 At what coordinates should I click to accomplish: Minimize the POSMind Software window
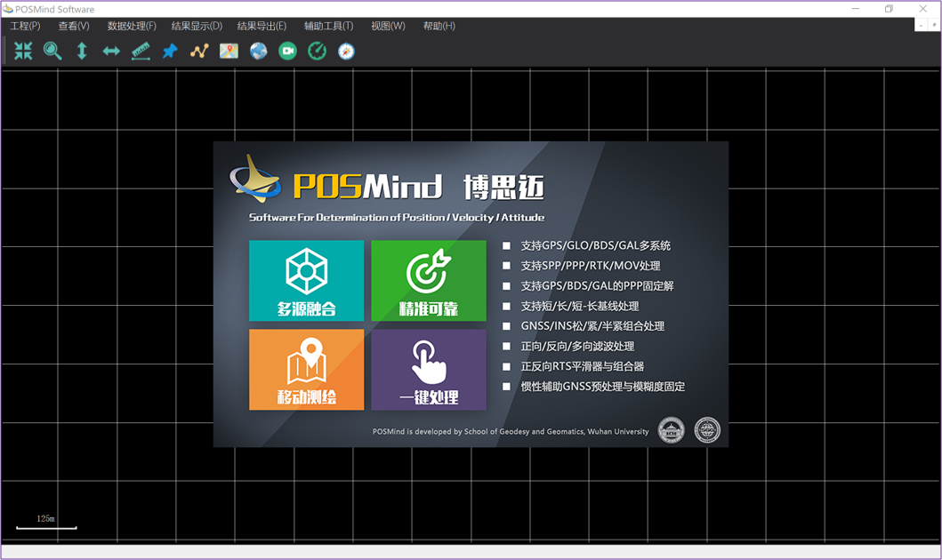coord(856,9)
